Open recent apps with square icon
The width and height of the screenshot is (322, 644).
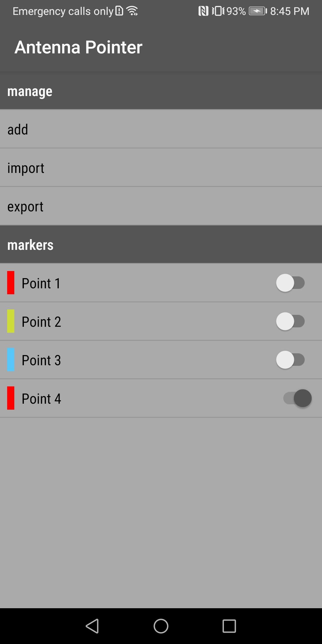click(x=229, y=626)
